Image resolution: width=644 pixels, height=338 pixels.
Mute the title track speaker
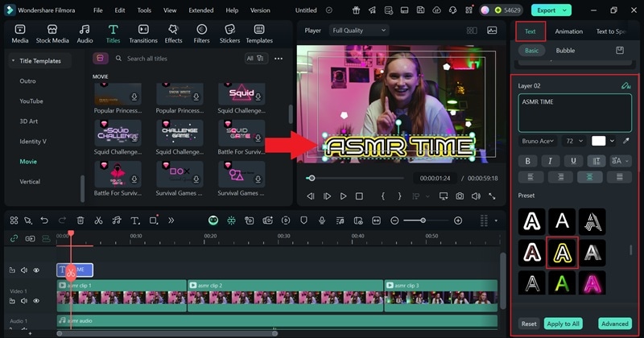[24, 270]
